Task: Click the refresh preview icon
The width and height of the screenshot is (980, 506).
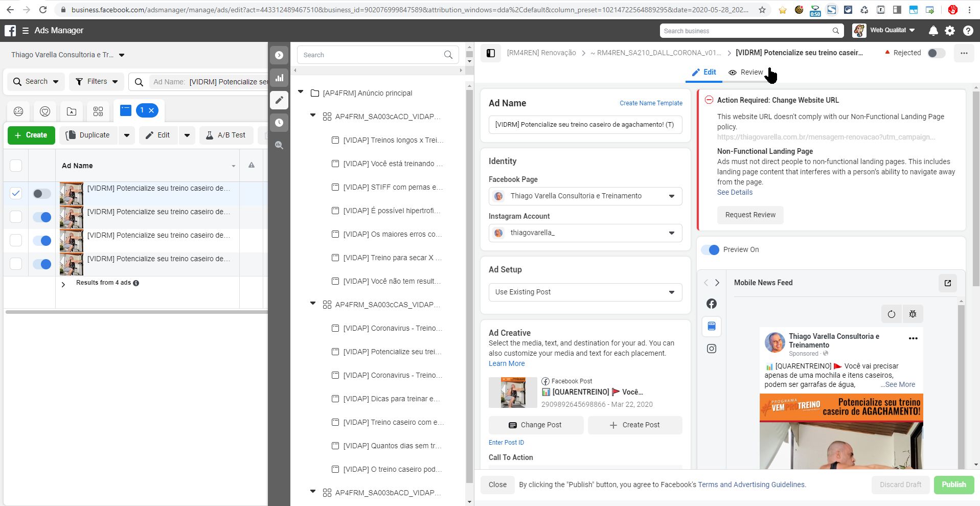Action: [892, 314]
